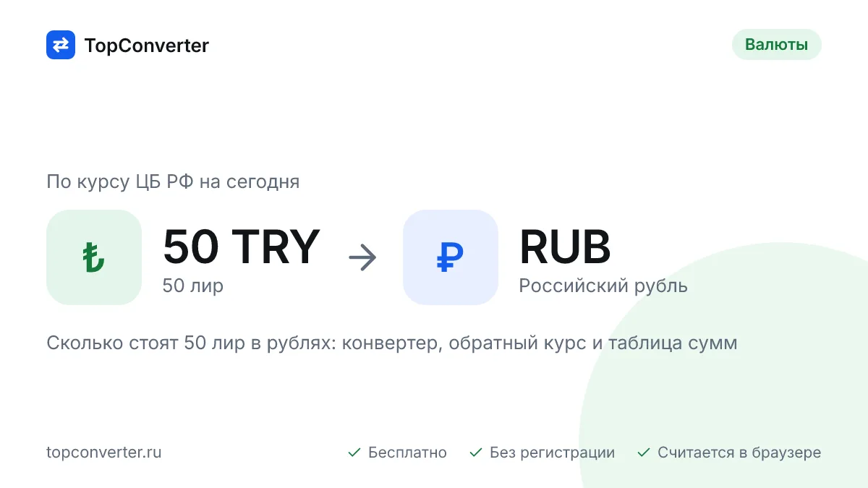Select the RUB currency code heading
Image resolution: width=868 pixels, height=488 pixels.
(x=565, y=247)
